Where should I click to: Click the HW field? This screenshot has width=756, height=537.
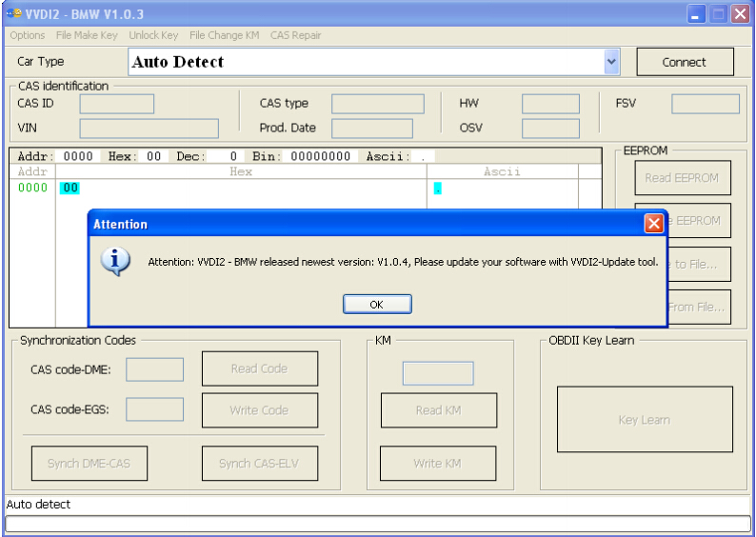pos(550,104)
